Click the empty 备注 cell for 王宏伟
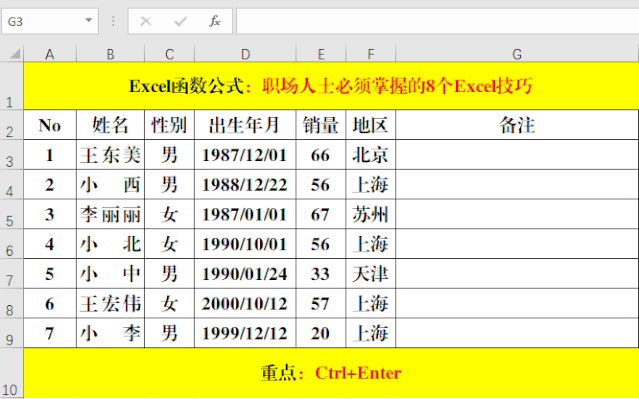This screenshot has width=639, height=399. coord(517,304)
